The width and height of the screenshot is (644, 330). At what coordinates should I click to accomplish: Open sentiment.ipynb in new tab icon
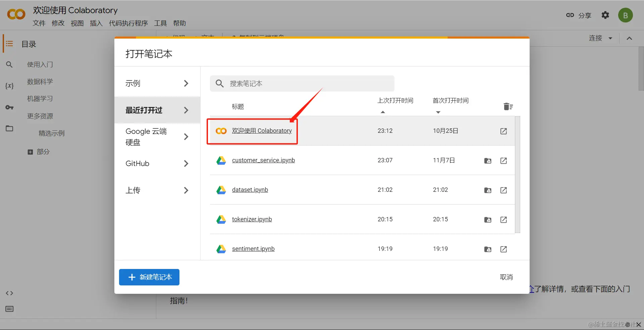pyautogui.click(x=503, y=249)
